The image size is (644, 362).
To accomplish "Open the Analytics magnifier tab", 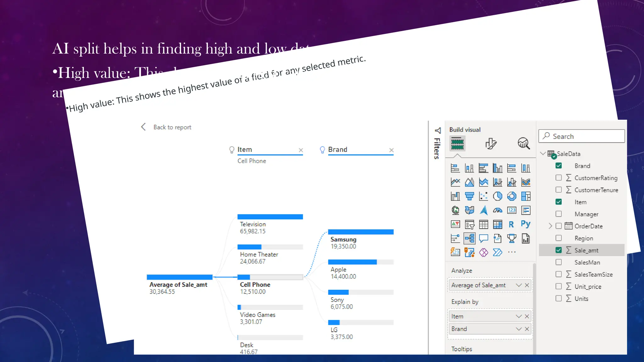I will click(524, 144).
